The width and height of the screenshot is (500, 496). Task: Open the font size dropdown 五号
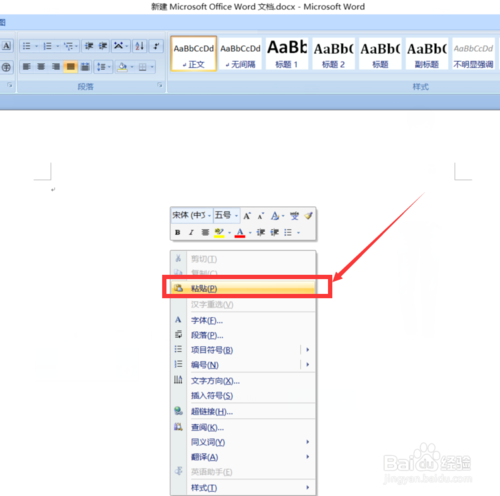[226, 215]
